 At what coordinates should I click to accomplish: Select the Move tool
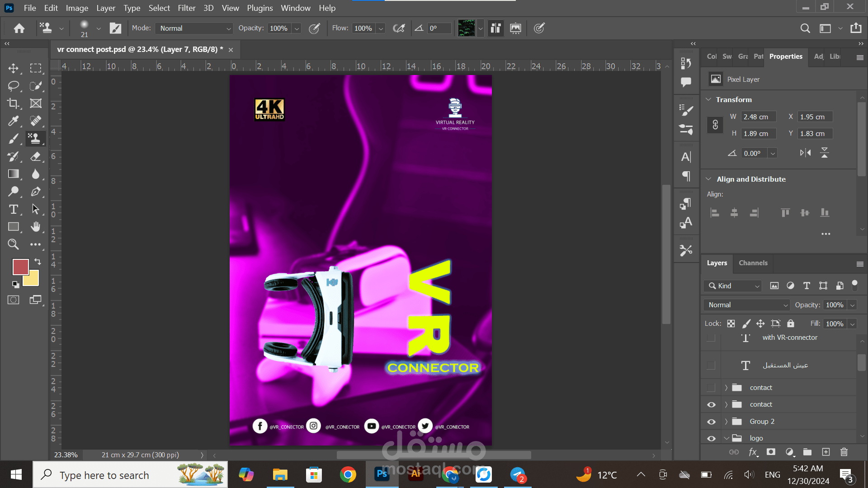coord(13,68)
